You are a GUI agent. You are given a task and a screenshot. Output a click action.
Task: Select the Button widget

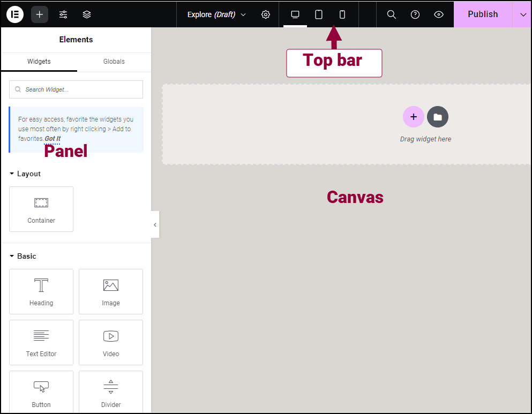click(x=41, y=392)
